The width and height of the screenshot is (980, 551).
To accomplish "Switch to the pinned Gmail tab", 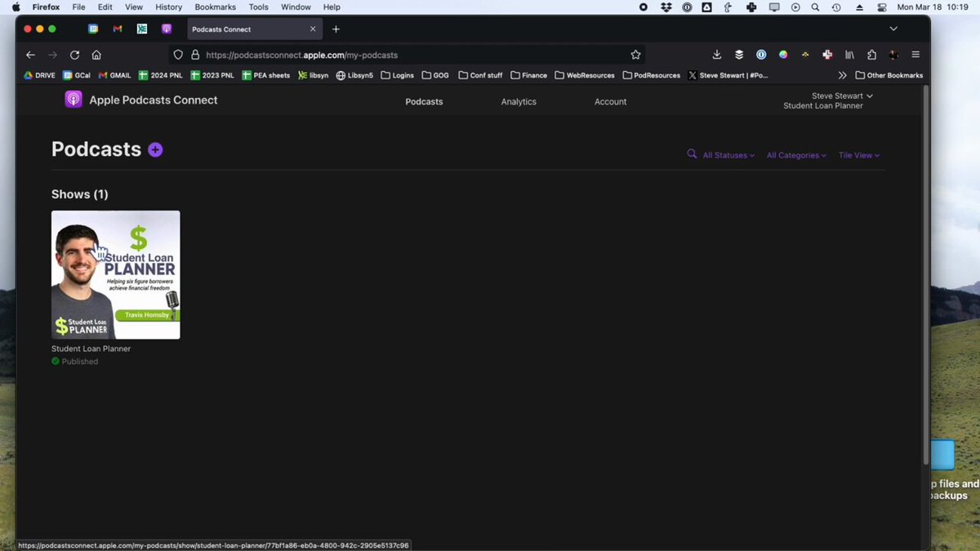I will [x=118, y=29].
